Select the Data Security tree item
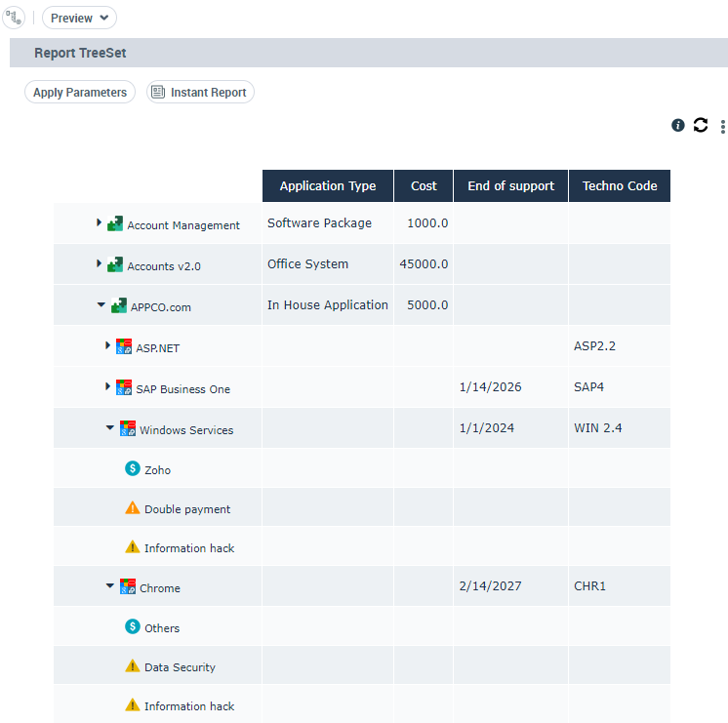 click(x=180, y=667)
